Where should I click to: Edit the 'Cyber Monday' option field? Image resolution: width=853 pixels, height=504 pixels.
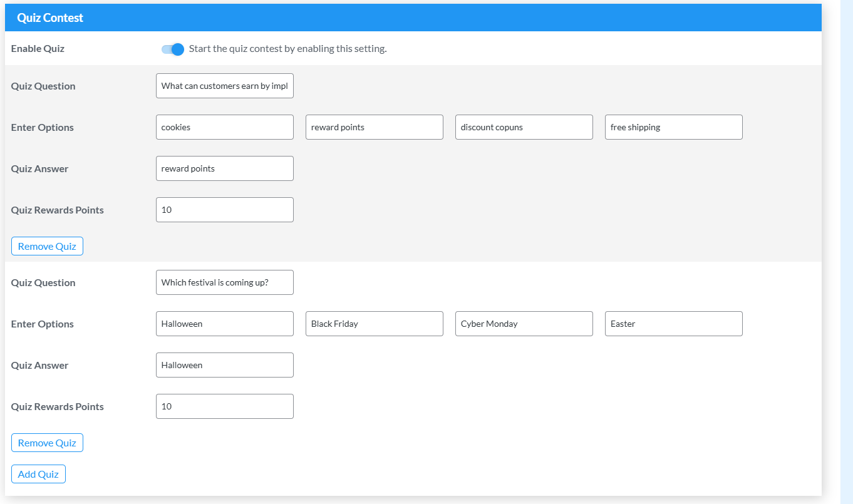click(x=524, y=324)
